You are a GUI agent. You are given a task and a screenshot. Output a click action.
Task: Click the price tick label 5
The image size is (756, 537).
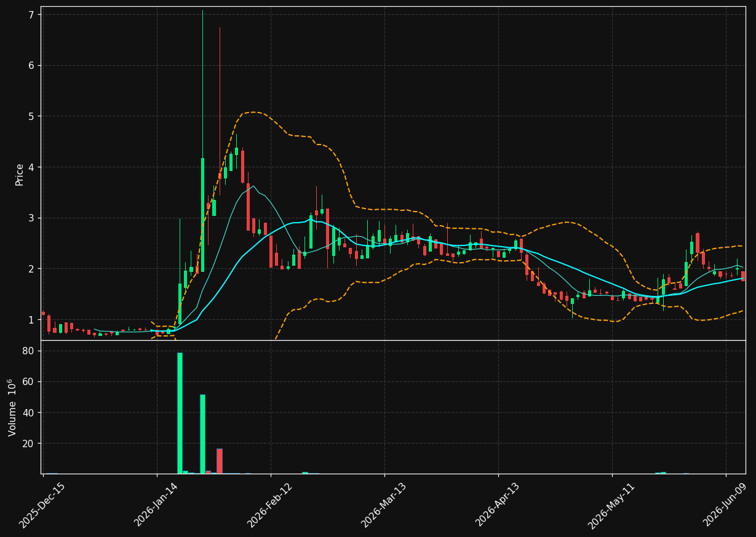tap(32, 116)
